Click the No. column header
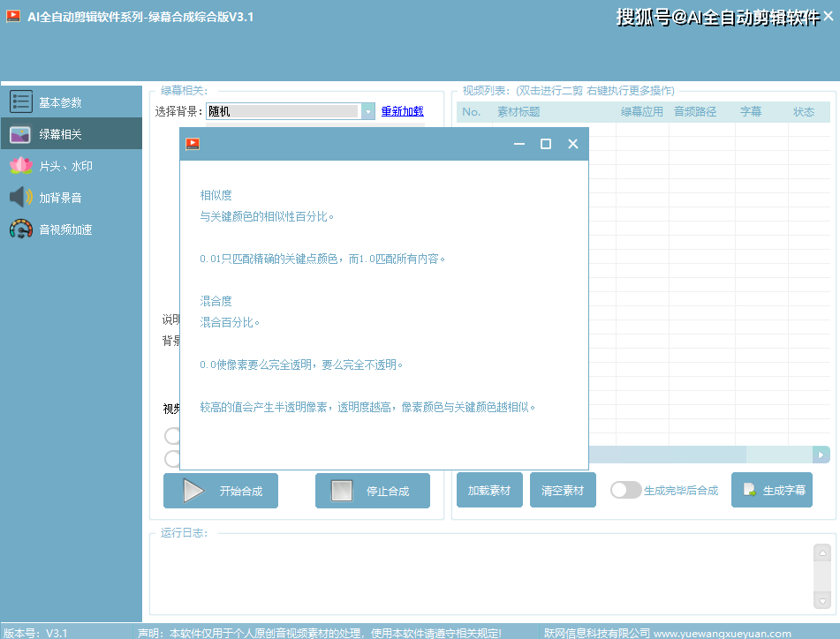The width and height of the screenshot is (840, 639). pyautogui.click(x=472, y=112)
